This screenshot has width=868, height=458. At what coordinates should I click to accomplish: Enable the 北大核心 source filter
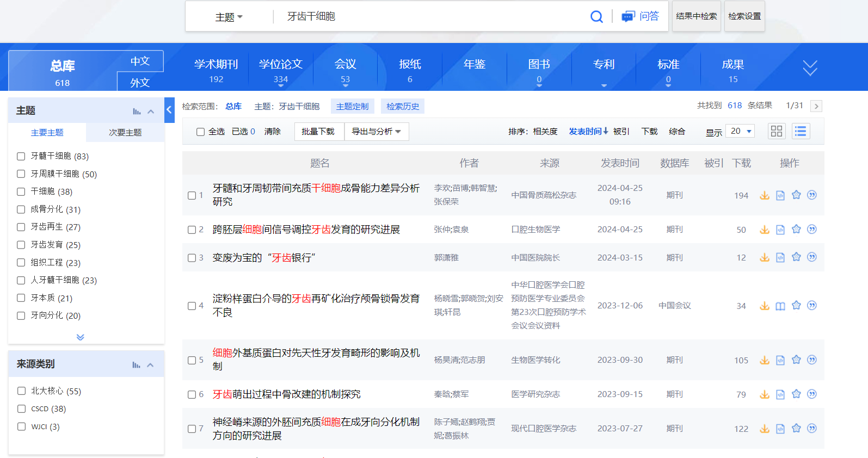click(21, 391)
